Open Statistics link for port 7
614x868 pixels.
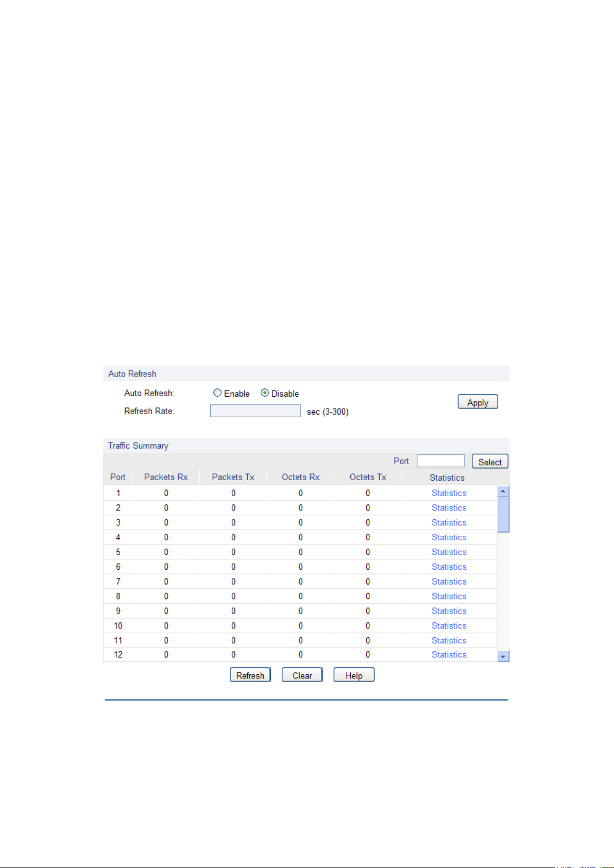(x=449, y=582)
